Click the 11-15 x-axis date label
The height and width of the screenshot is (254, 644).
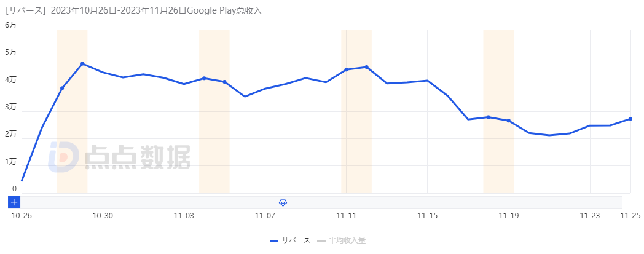point(427,216)
